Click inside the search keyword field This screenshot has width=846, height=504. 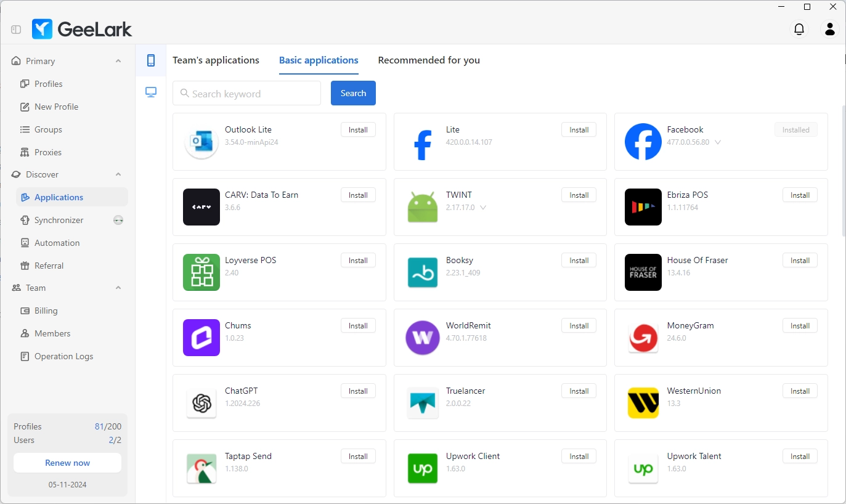(x=246, y=93)
